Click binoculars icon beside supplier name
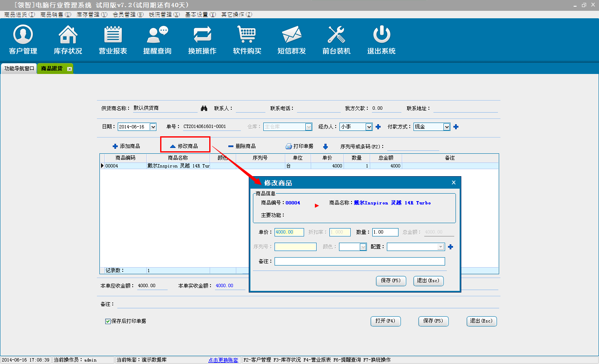The height and width of the screenshot is (364, 599). [x=204, y=108]
